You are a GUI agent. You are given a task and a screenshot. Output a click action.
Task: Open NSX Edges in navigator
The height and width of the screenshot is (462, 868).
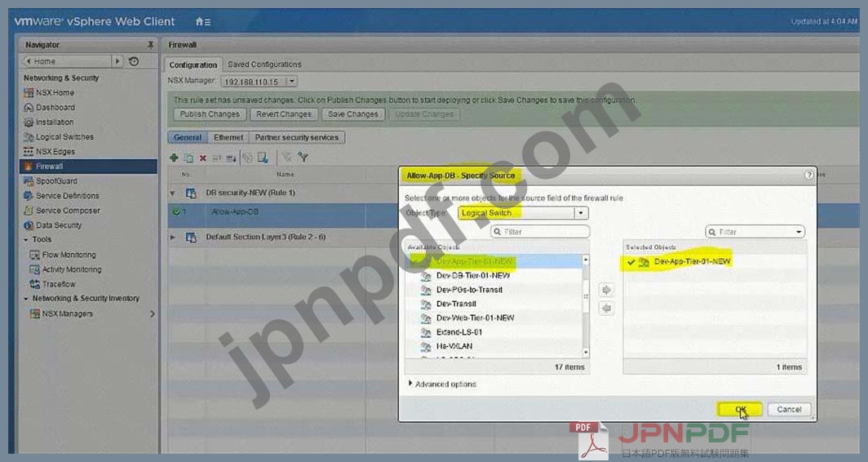pyautogui.click(x=55, y=151)
